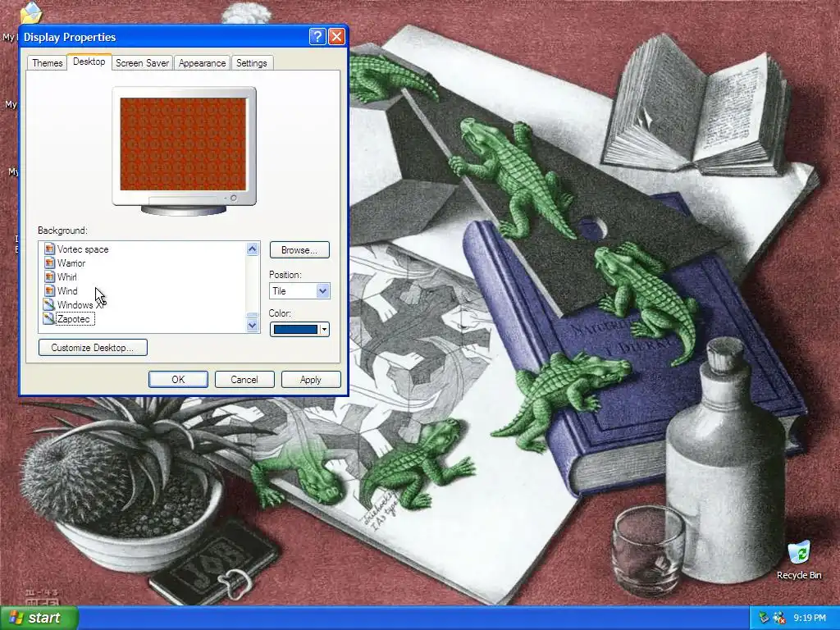
Task: Click the Browse... button
Action: coord(299,249)
